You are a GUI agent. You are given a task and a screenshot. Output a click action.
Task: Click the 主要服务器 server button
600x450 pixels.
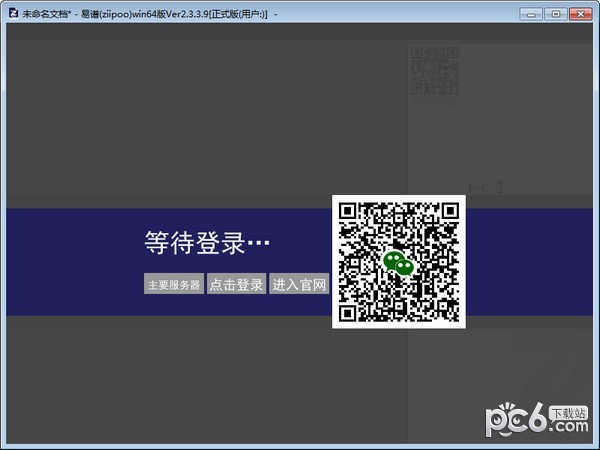(174, 284)
